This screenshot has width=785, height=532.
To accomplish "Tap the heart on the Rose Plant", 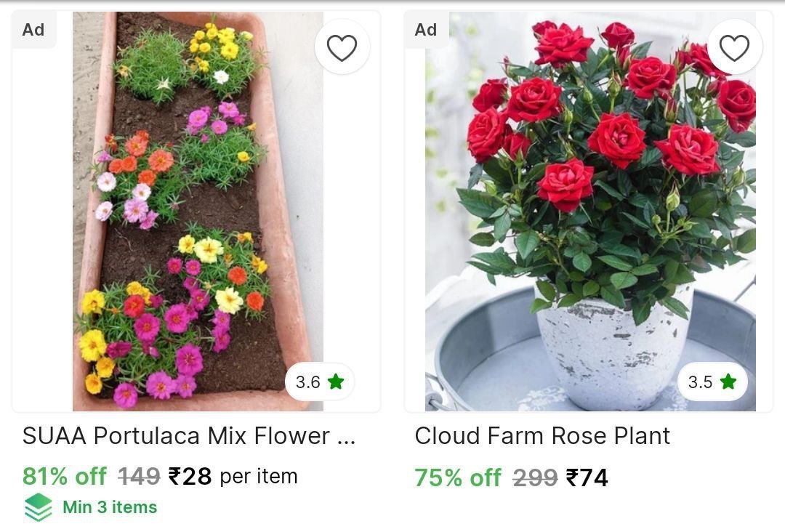I will click(734, 48).
